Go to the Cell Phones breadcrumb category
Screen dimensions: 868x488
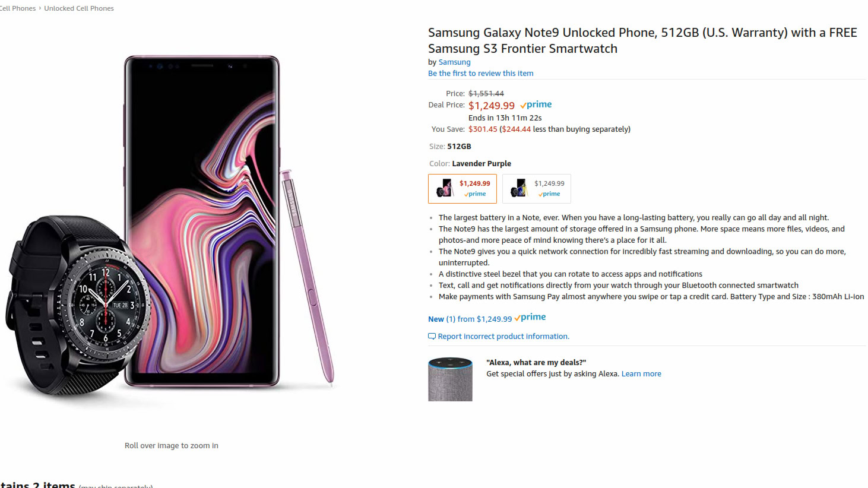(17, 8)
